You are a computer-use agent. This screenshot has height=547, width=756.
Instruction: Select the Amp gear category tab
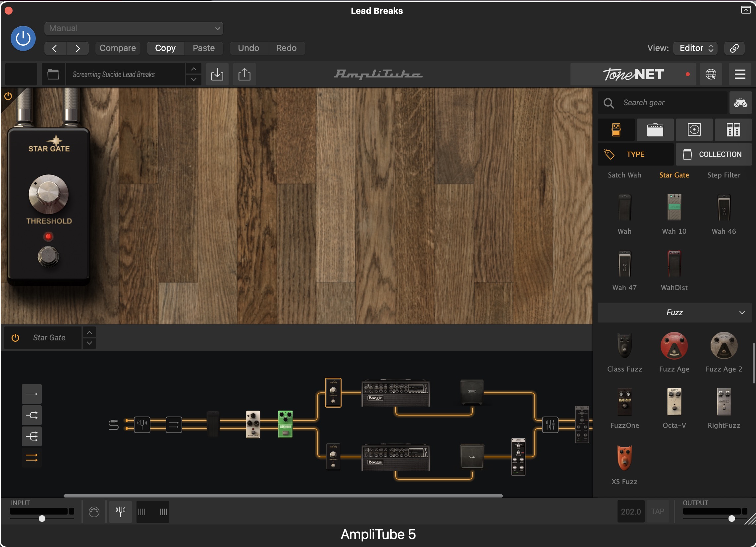655,130
